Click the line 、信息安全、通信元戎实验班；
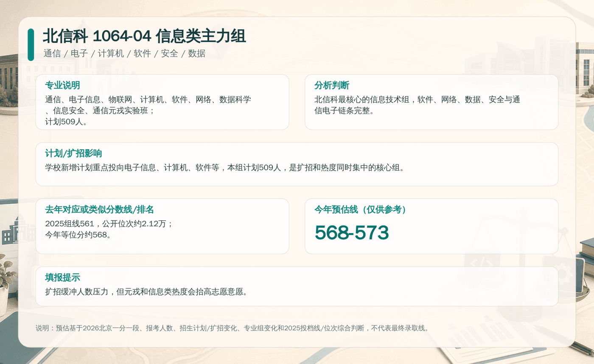This screenshot has width=594, height=364. pos(100,111)
